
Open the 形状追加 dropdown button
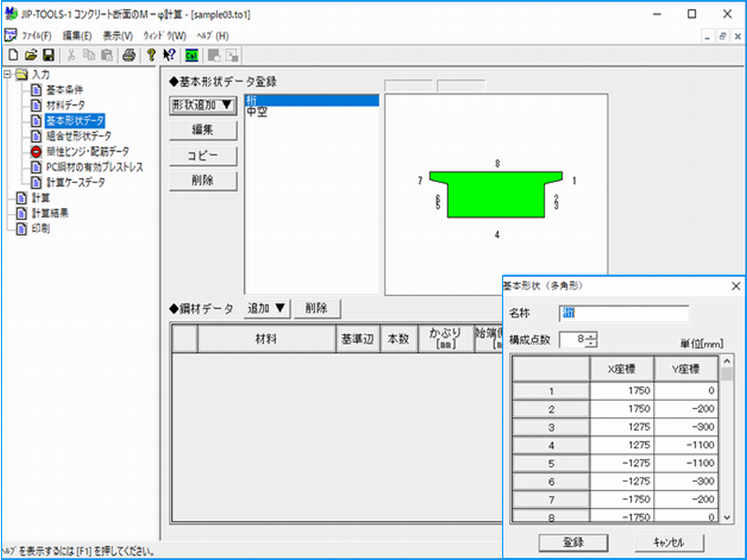(204, 105)
